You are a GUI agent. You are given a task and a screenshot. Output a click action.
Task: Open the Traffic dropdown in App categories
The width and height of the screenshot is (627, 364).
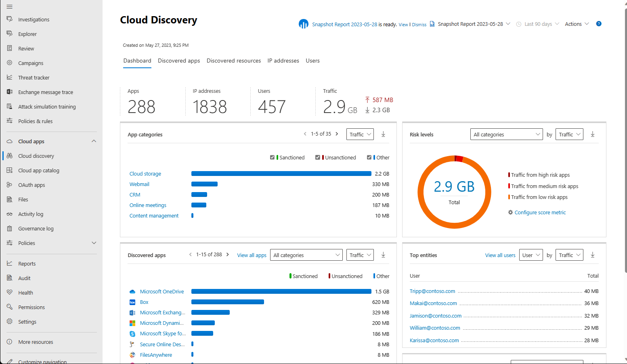point(360,134)
